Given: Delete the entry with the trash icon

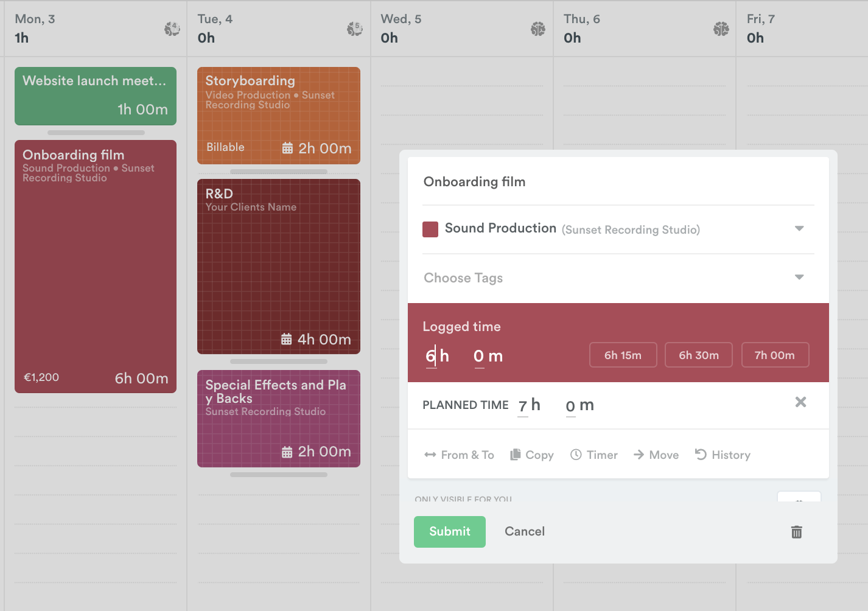Looking at the screenshot, I should click(x=796, y=532).
